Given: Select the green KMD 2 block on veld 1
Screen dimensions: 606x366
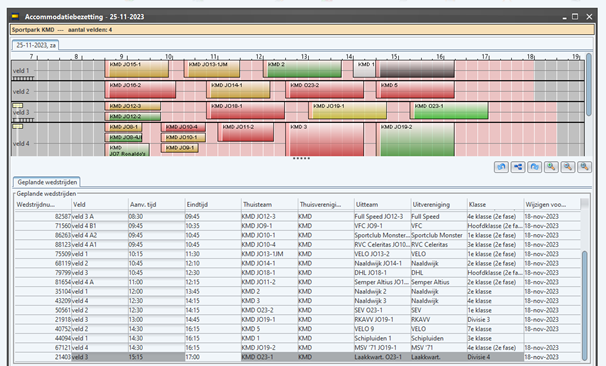Looking at the screenshot, I should (303, 69).
